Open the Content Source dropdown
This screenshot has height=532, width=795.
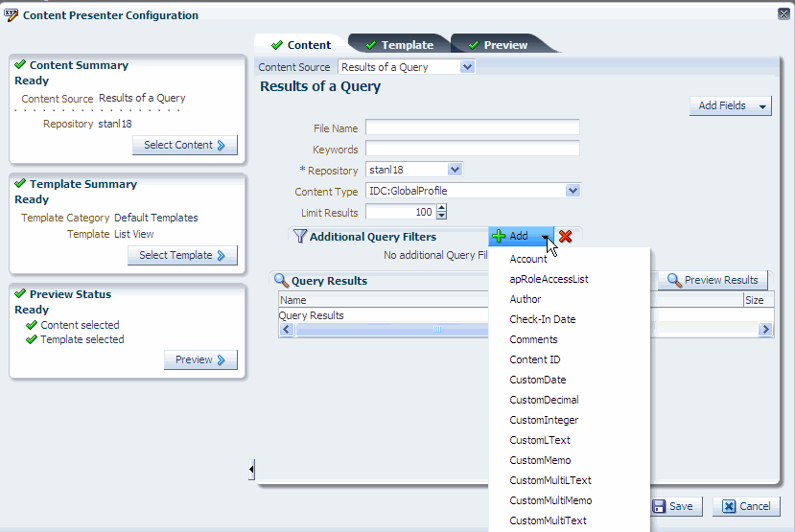467,67
